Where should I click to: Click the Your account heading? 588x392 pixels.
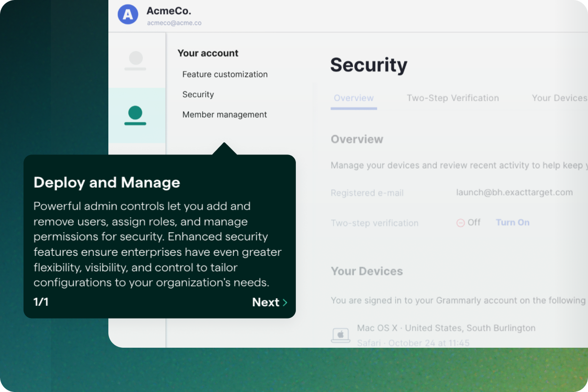[x=208, y=53]
